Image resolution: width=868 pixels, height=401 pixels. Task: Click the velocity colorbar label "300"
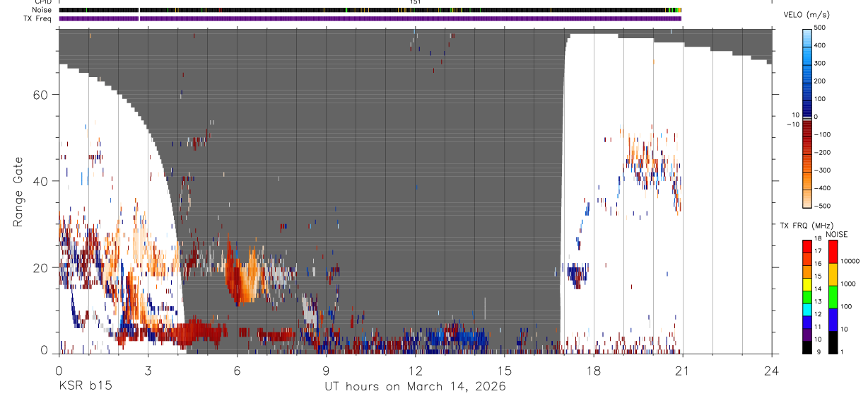point(820,63)
